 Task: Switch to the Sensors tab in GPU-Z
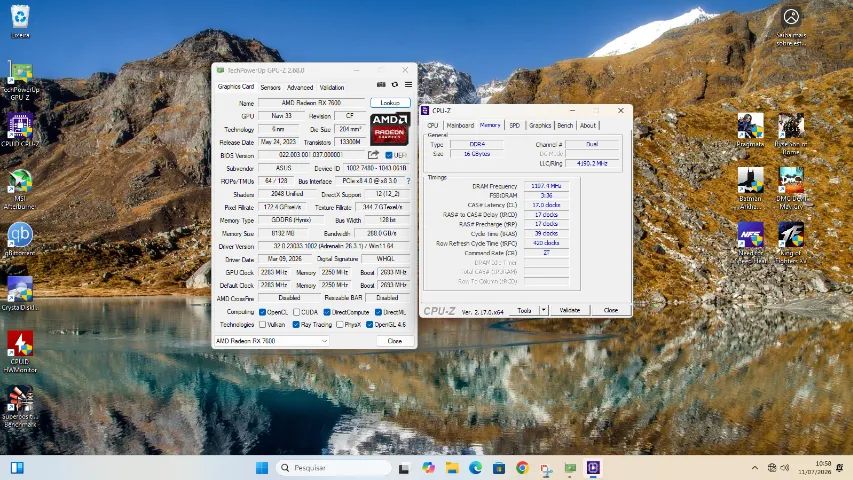(x=270, y=87)
